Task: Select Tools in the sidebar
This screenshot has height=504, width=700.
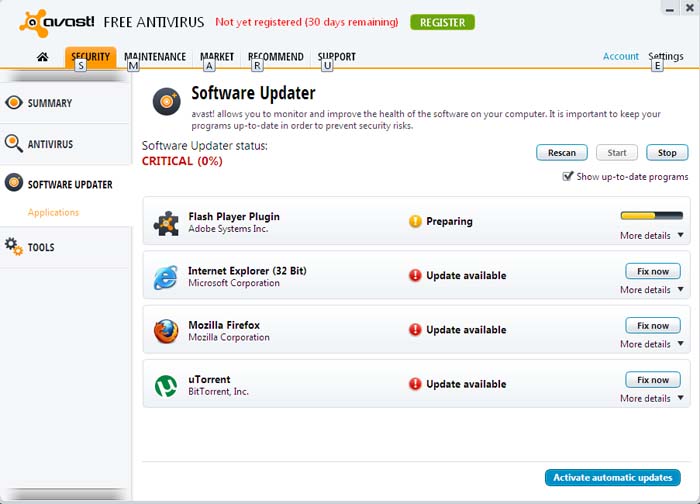Action: pyautogui.click(x=66, y=247)
